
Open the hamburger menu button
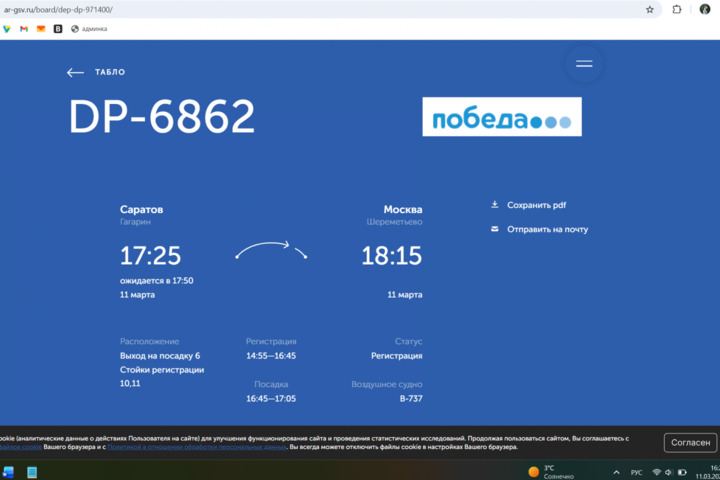point(584,64)
